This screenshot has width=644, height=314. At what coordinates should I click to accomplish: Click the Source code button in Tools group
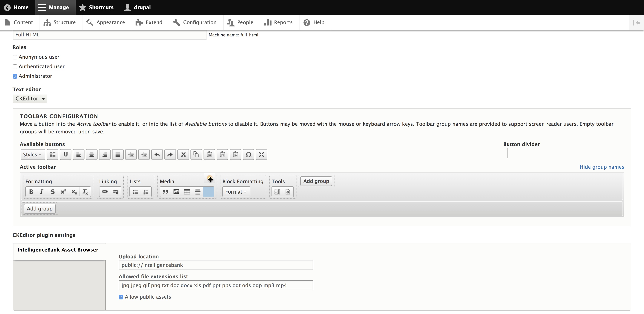288,192
